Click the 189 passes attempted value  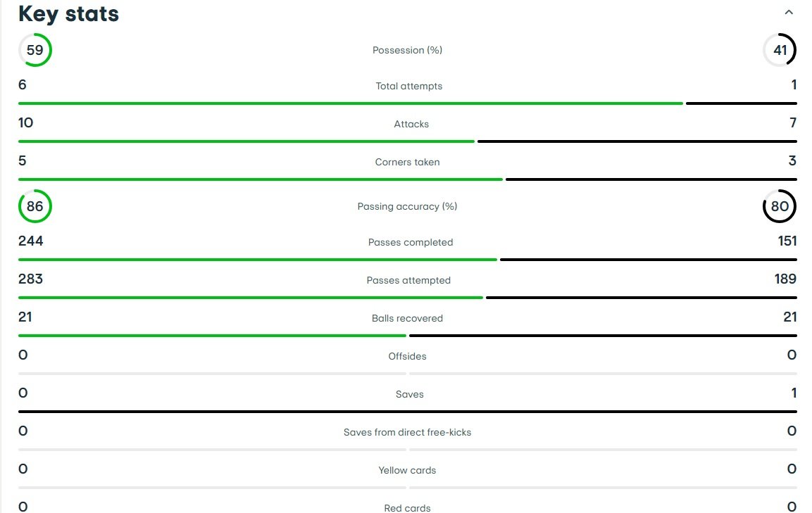click(785, 279)
